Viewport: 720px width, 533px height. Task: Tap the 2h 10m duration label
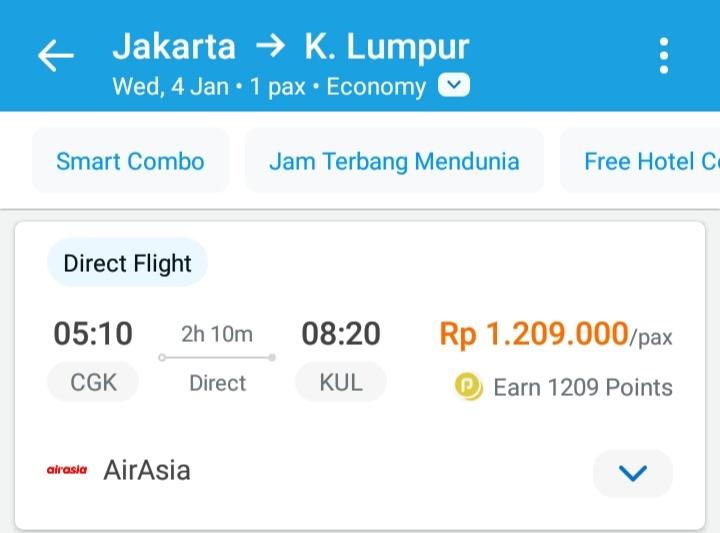point(217,334)
